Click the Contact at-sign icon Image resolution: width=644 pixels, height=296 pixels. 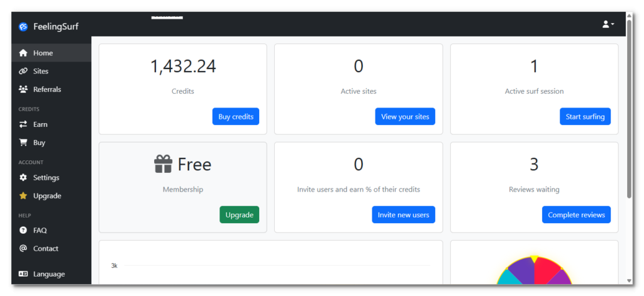[x=23, y=248]
